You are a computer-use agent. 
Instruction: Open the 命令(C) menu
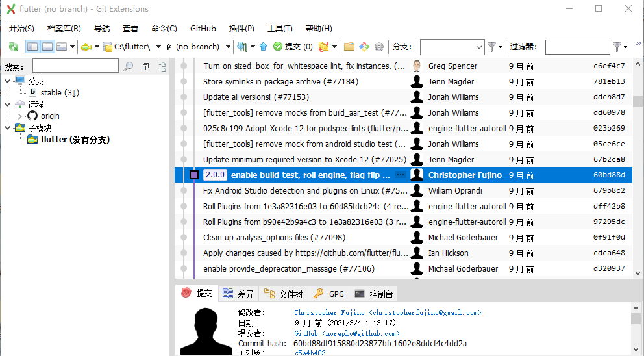coord(164,29)
